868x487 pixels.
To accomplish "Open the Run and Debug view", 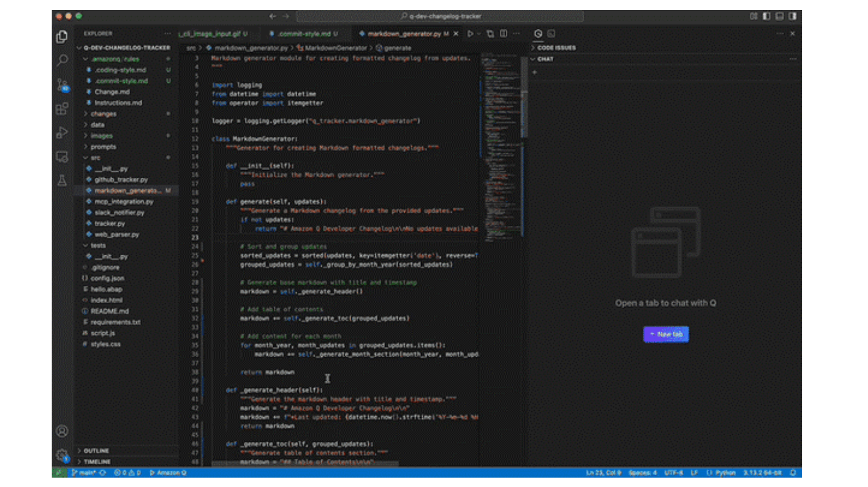I will tap(62, 133).
